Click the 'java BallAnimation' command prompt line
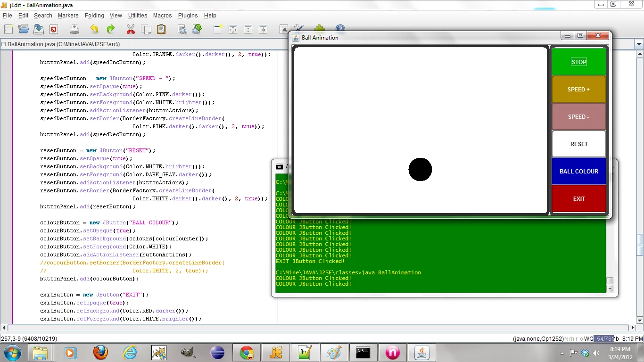This screenshot has height=362, width=644. pos(348,272)
